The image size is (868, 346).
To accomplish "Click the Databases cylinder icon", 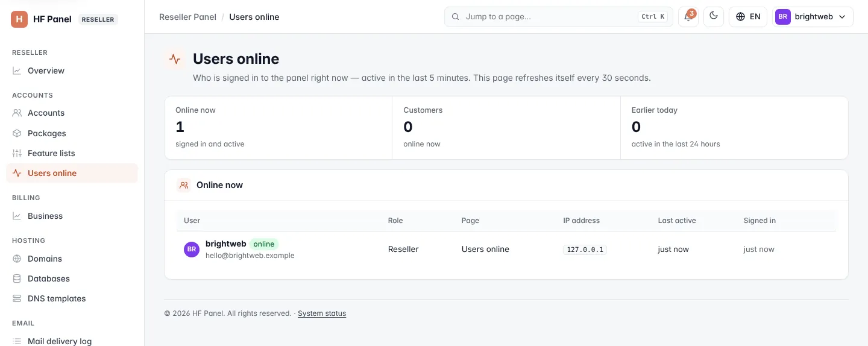I will click(17, 278).
